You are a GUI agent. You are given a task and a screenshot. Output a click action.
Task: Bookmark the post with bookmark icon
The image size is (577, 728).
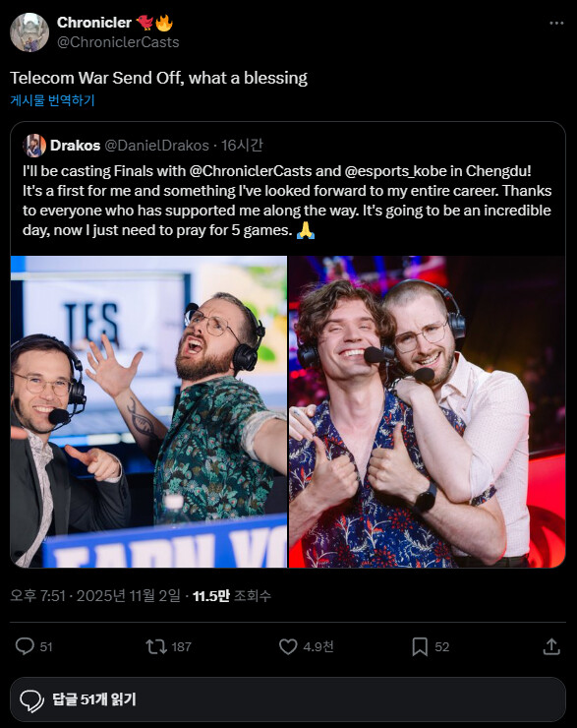420,646
